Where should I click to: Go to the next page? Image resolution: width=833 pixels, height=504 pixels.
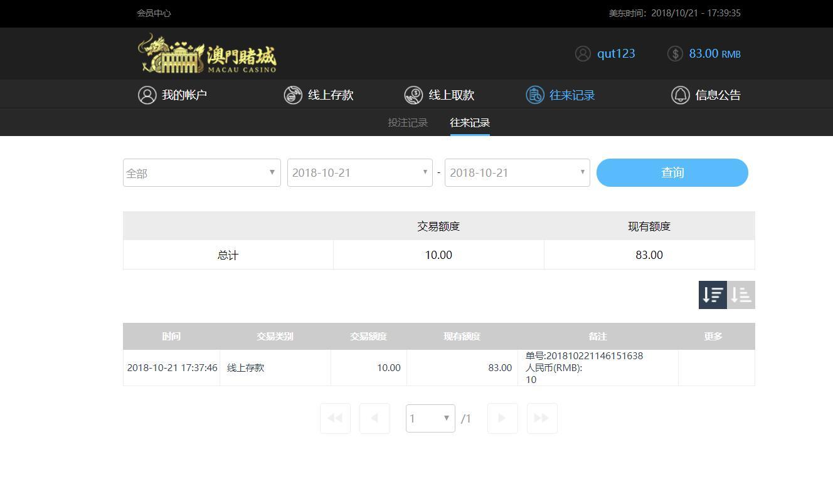pos(502,418)
